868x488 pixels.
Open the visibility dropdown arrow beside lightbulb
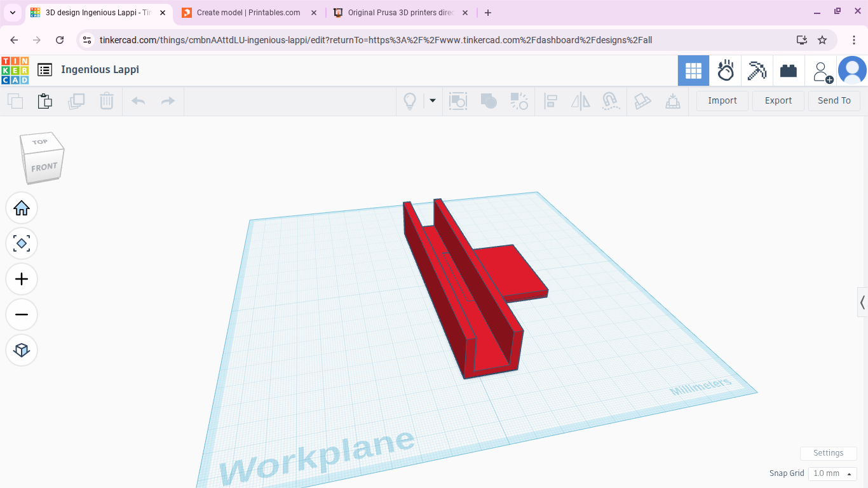[x=433, y=100]
